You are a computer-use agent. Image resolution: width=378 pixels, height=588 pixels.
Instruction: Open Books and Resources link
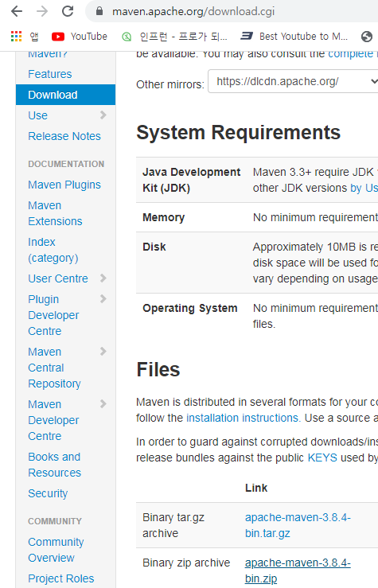click(x=55, y=465)
